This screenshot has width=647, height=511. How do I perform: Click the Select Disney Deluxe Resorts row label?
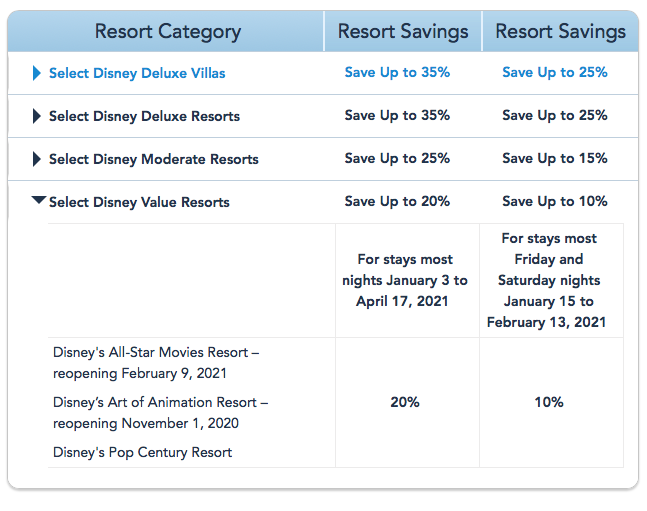coord(144,116)
